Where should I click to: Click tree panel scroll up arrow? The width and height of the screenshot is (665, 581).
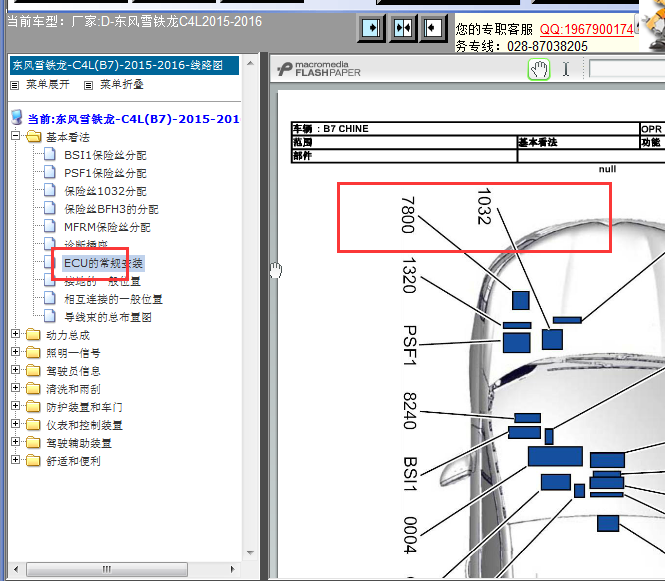pyautogui.click(x=250, y=63)
